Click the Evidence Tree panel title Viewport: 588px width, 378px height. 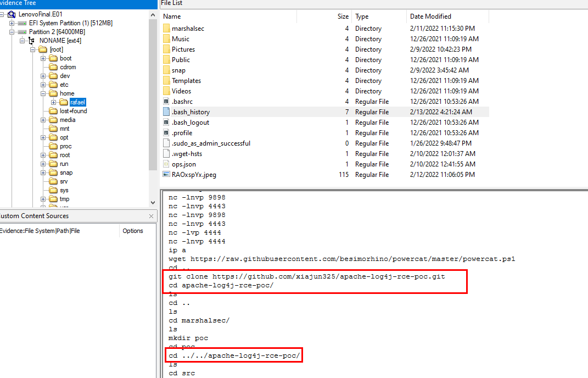[x=18, y=3]
